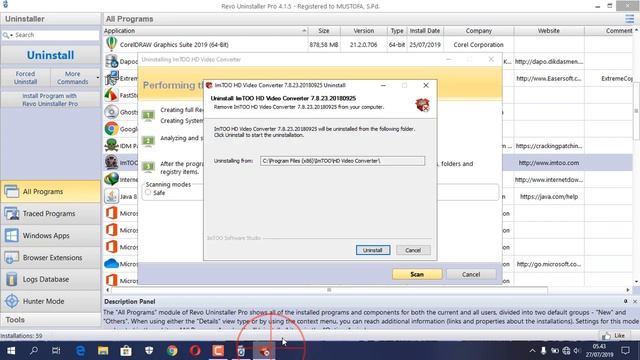Viewport: 640px width, 360px height.
Task: Click Cancel in the ImTOO uninstall dialog
Action: [413, 250]
